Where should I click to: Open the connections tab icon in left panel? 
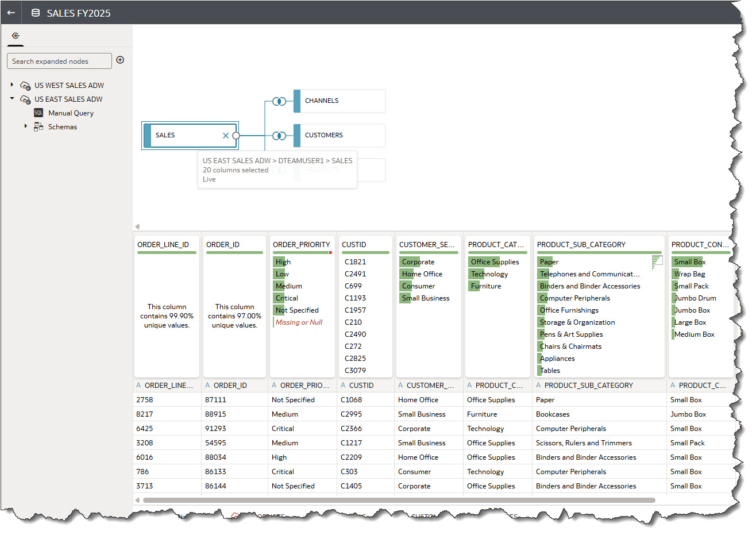(16, 36)
